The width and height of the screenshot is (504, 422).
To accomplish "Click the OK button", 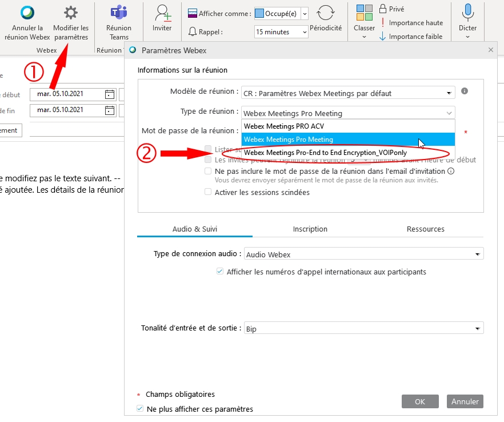I will pyautogui.click(x=420, y=401).
